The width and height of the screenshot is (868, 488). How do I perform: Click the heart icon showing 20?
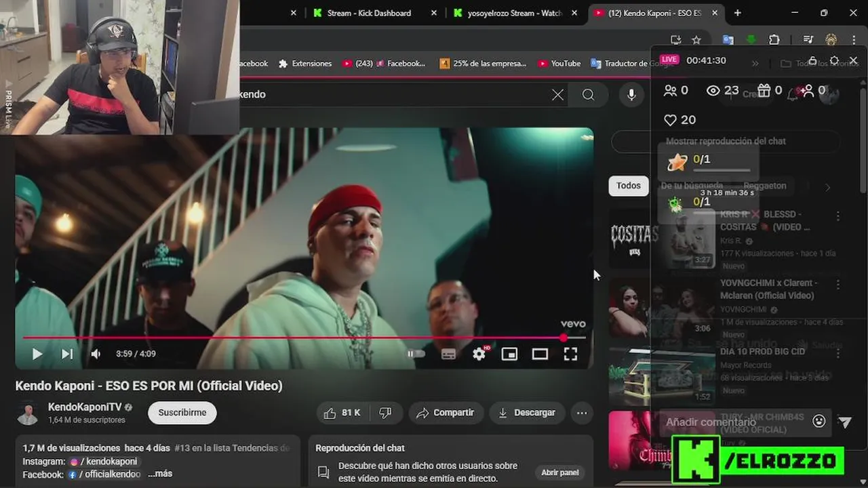pyautogui.click(x=670, y=120)
